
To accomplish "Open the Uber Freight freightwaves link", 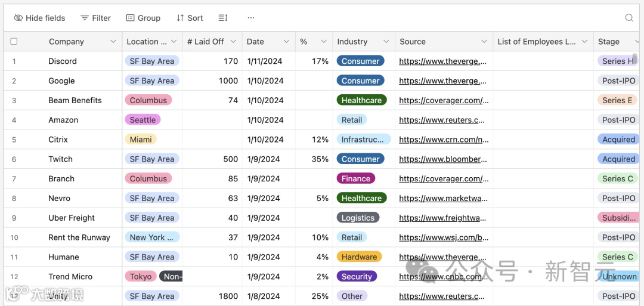I will [442, 218].
